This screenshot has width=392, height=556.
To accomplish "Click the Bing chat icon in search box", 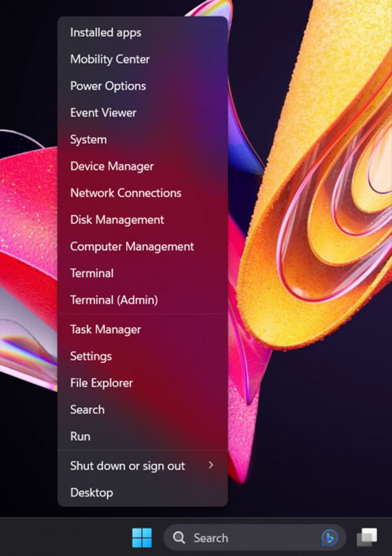I will point(330,538).
